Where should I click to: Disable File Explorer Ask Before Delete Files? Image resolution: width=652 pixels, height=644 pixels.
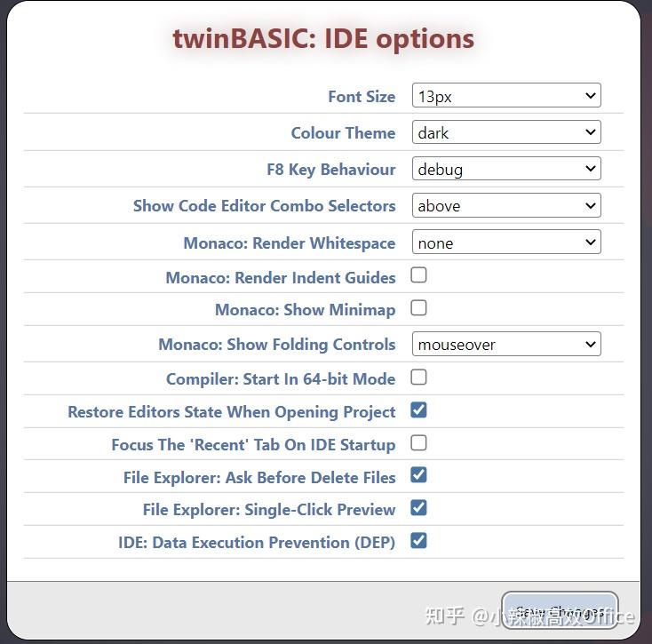click(418, 475)
